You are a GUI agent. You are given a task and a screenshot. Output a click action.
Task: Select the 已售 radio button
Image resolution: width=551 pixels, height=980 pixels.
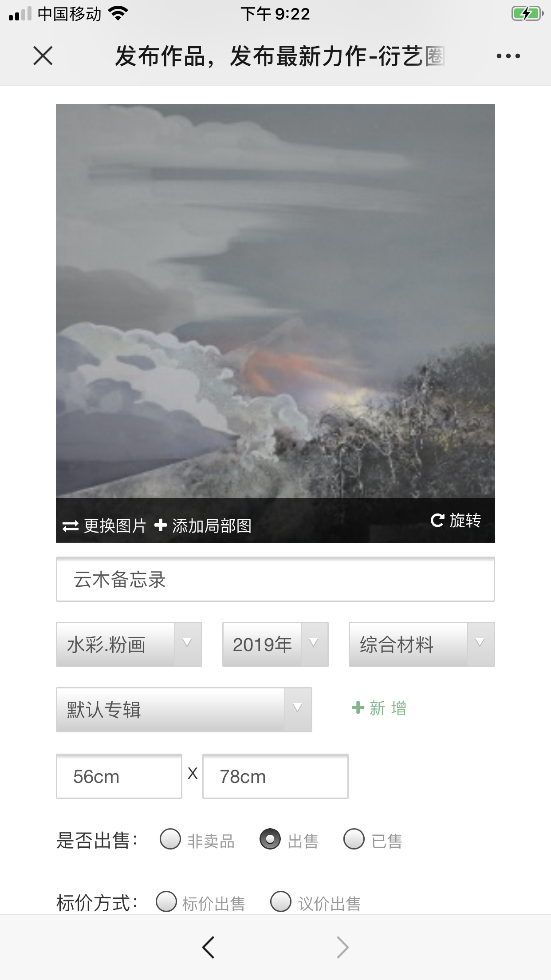click(354, 839)
